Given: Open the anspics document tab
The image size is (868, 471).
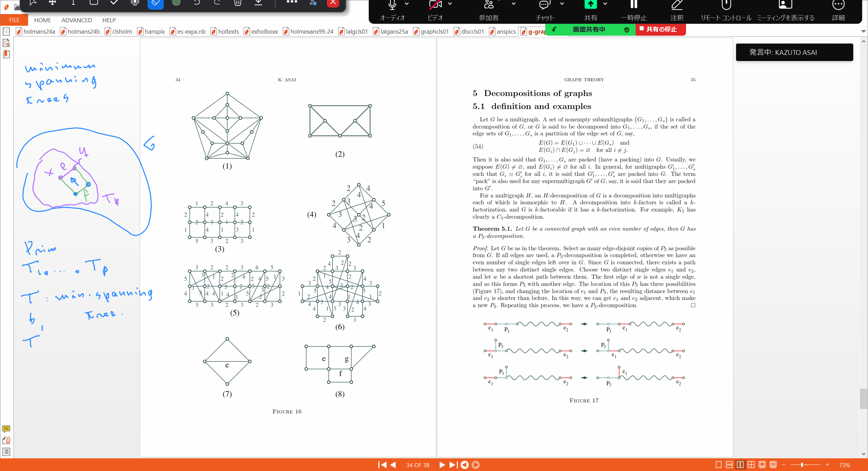Looking at the screenshot, I should click(x=503, y=32).
